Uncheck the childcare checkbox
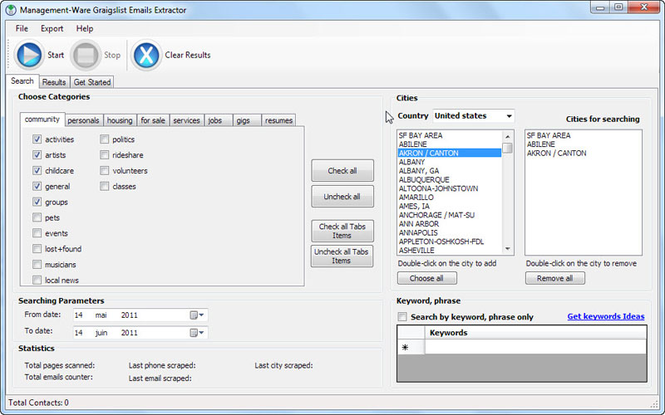Viewport: 665px width, 415px height. pos(37,170)
